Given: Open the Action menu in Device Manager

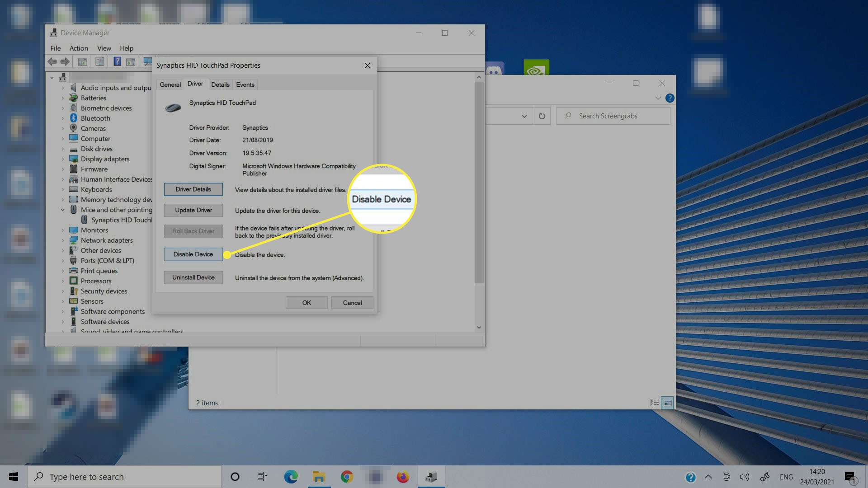Looking at the screenshot, I should coord(78,48).
